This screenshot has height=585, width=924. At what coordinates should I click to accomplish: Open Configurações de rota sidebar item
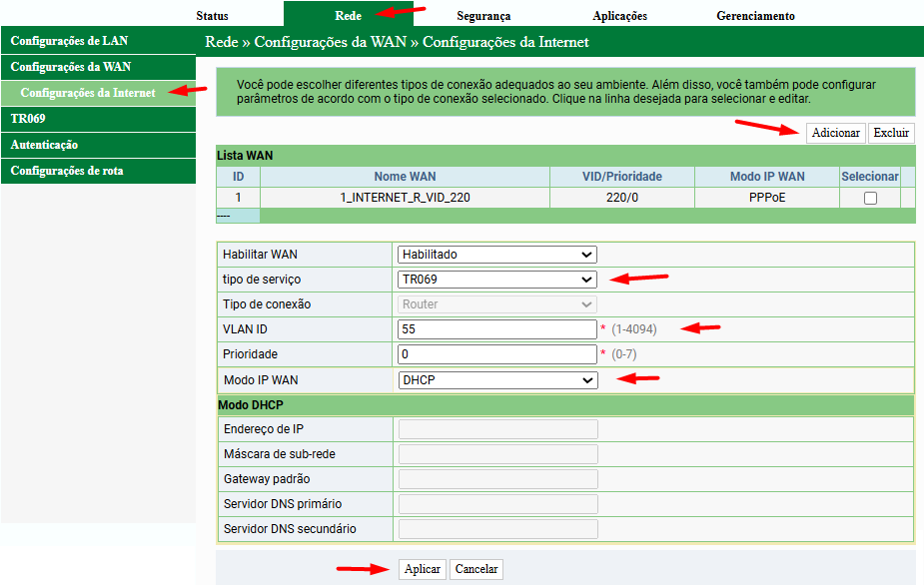tap(99, 171)
